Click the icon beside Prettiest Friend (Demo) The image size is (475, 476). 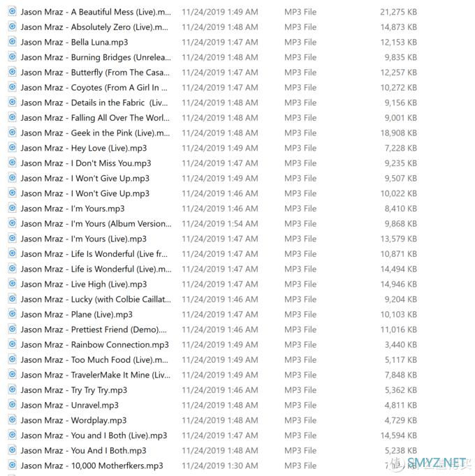[12, 329]
